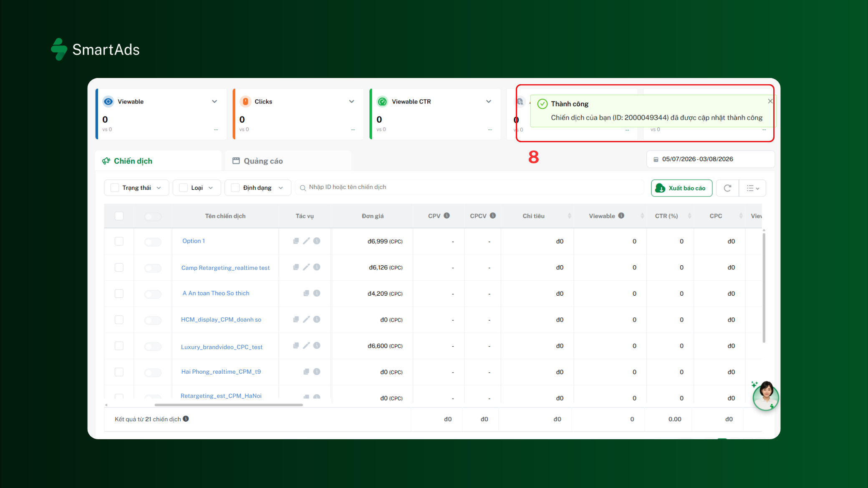Tick checkbox for A An toan Theo So thich
Image resolution: width=868 pixels, height=488 pixels.
119,294
